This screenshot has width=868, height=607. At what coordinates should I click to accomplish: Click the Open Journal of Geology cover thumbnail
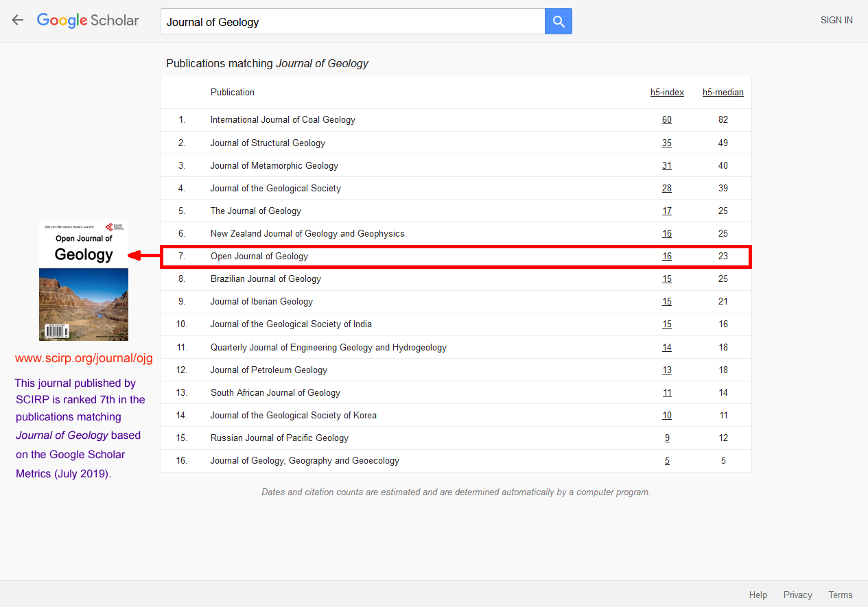click(84, 280)
